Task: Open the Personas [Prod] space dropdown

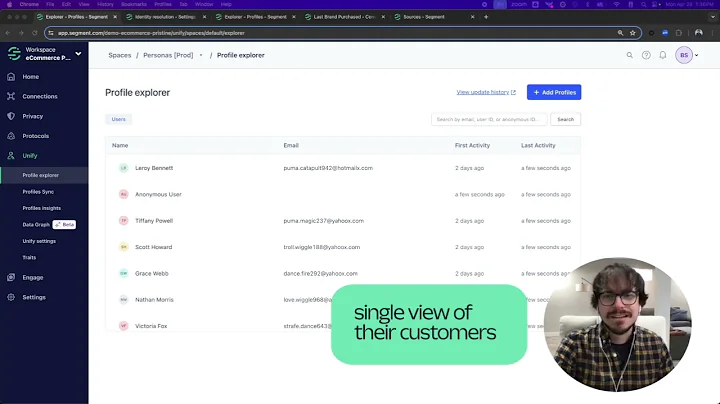Action: coord(201,55)
